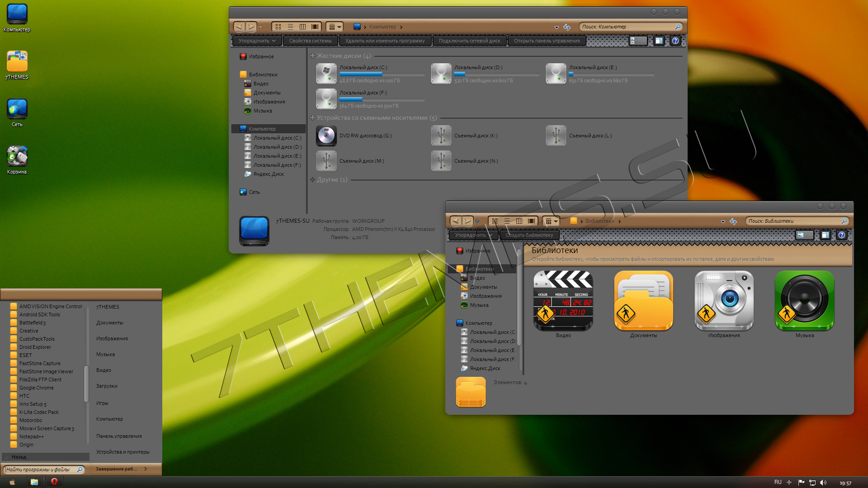Image resolution: width=868 pixels, height=488 pixels.
Task: Click Назад in Start menu
Action: [45, 457]
